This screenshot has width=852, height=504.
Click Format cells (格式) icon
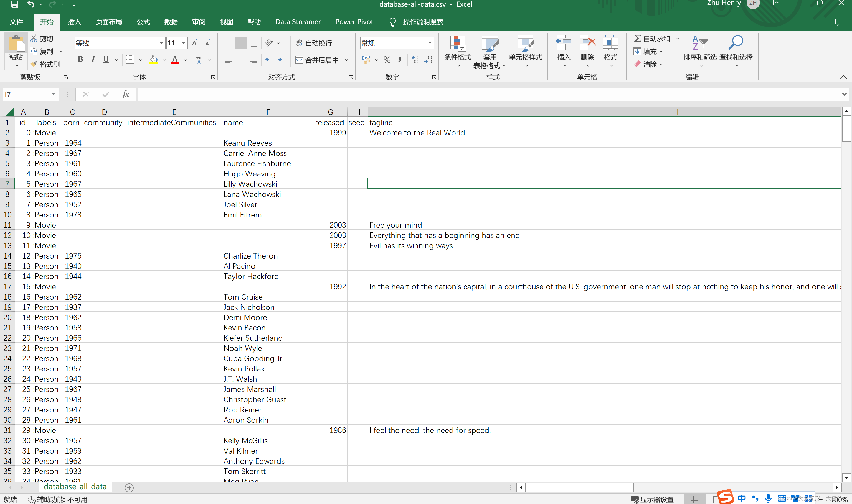pyautogui.click(x=610, y=44)
